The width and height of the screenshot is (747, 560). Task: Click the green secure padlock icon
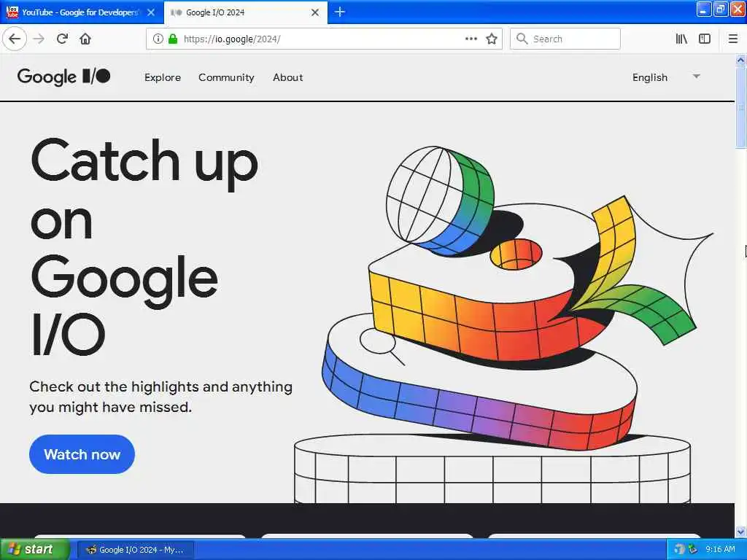(173, 39)
